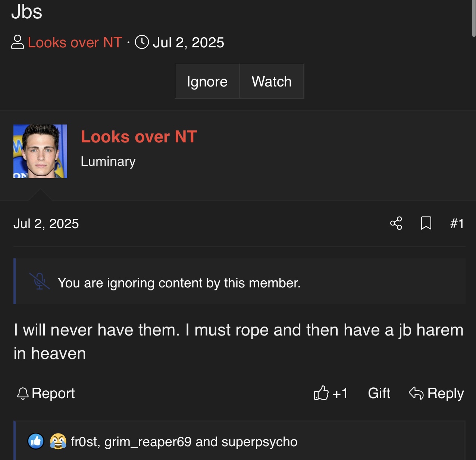The image size is (476, 460).
Task: Click the thread author user icon
Action: tap(18, 42)
